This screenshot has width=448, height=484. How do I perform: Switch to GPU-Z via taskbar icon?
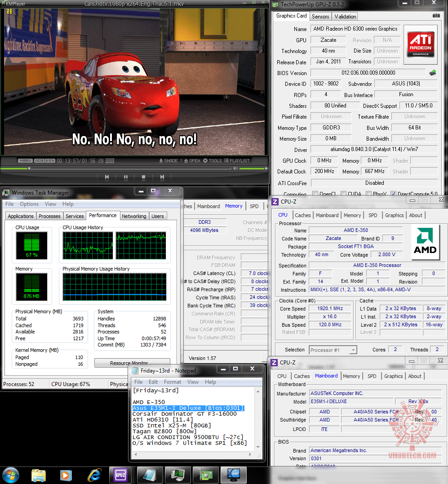(x=205, y=475)
